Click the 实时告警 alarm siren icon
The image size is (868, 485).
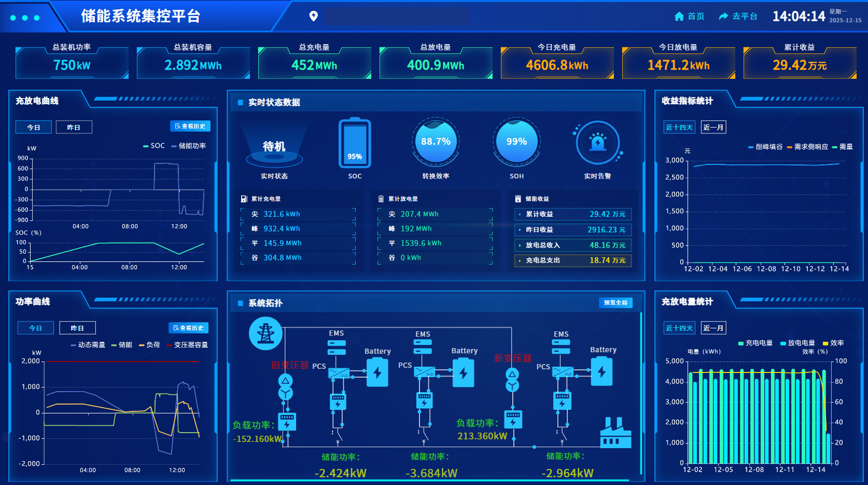click(x=597, y=143)
